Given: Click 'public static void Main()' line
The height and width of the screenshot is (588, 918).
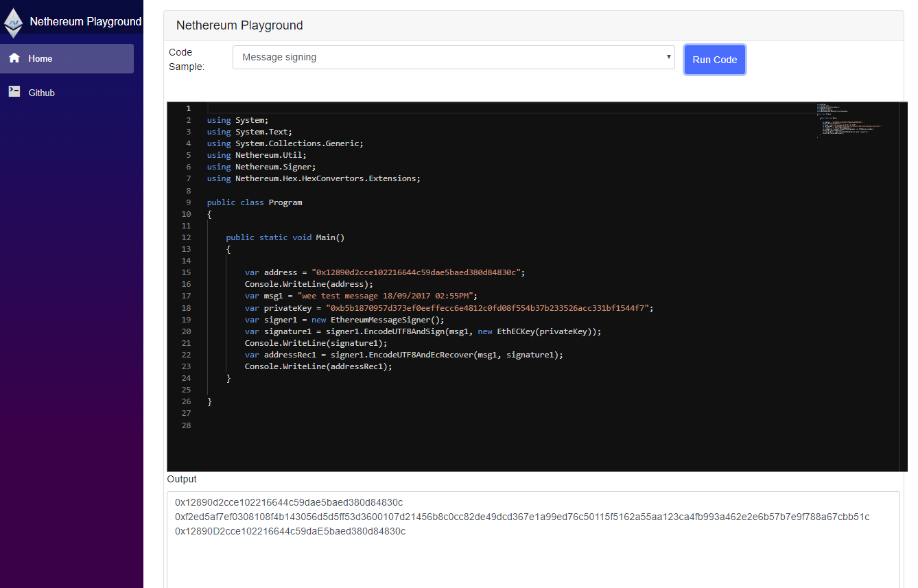Looking at the screenshot, I should [x=285, y=237].
